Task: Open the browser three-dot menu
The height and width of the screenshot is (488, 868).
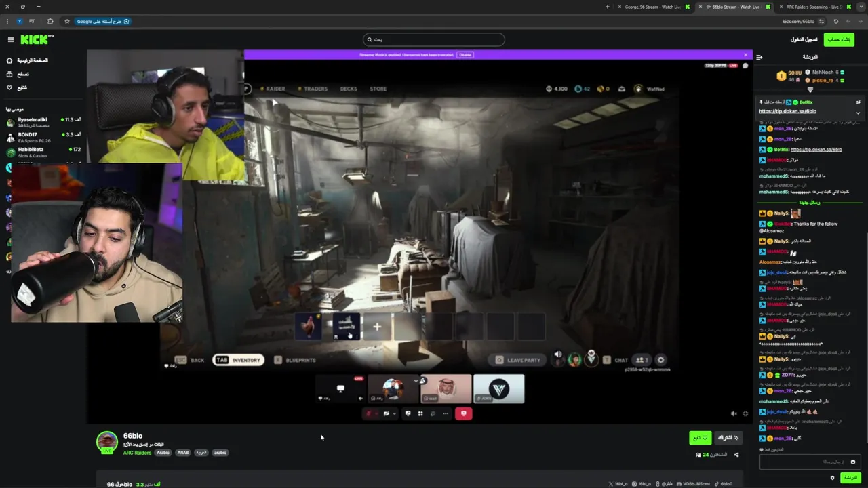Action: pos(7,21)
